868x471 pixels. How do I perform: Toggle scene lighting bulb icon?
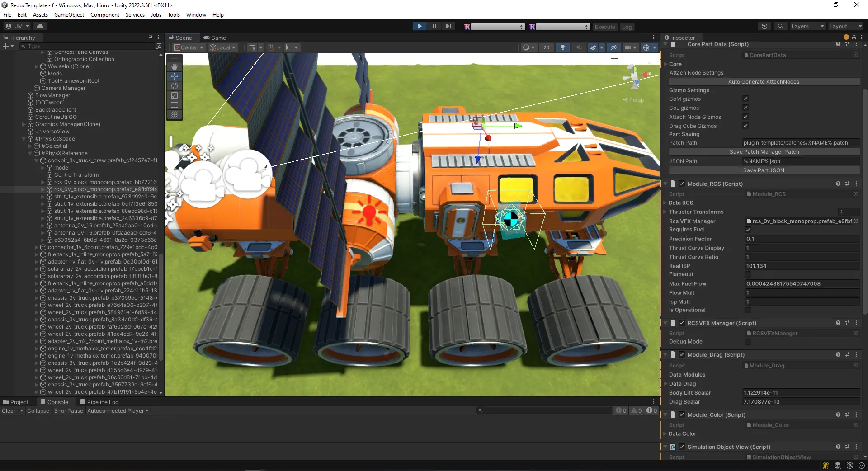point(562,47)
